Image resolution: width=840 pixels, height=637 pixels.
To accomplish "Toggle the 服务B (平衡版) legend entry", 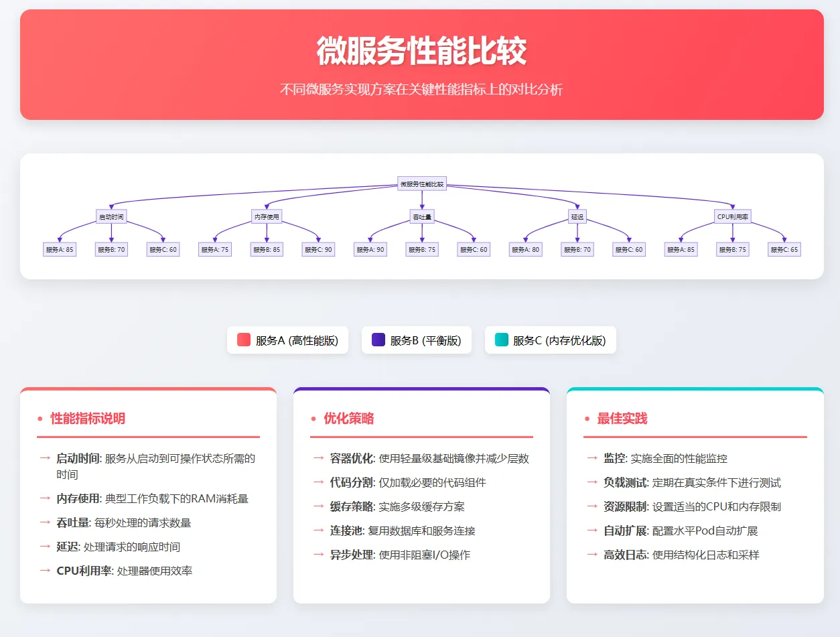I will pos(416,340).
